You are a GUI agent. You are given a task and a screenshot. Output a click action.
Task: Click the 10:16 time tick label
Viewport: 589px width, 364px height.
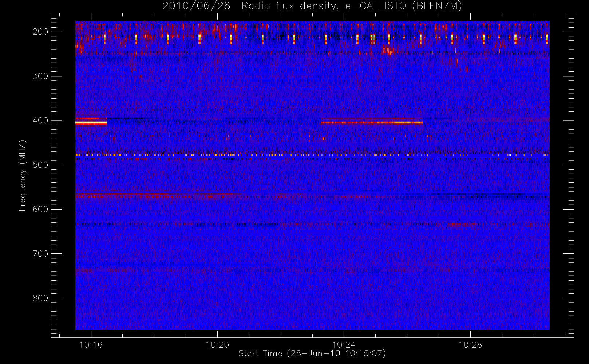point(91,345)
